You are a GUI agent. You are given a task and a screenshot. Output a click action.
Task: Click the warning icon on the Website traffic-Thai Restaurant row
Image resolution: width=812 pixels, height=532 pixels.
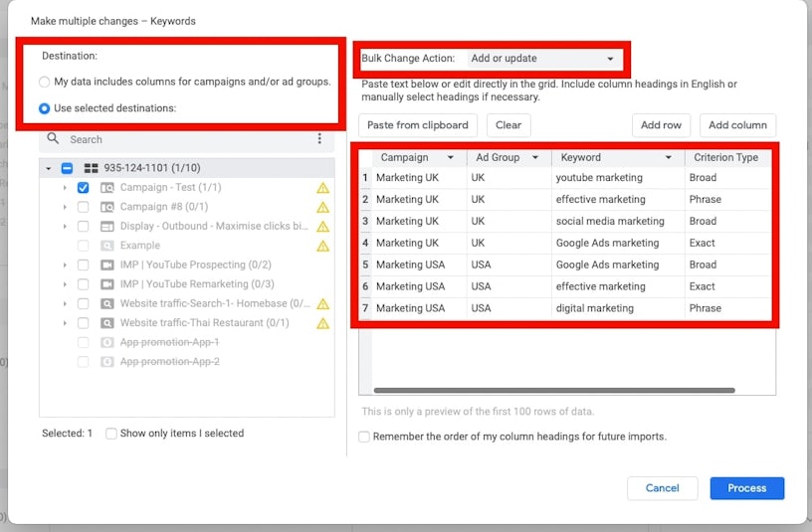[322, 323]
